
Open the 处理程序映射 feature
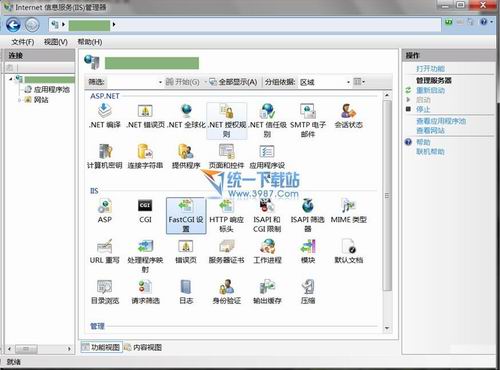coord(145,256)
